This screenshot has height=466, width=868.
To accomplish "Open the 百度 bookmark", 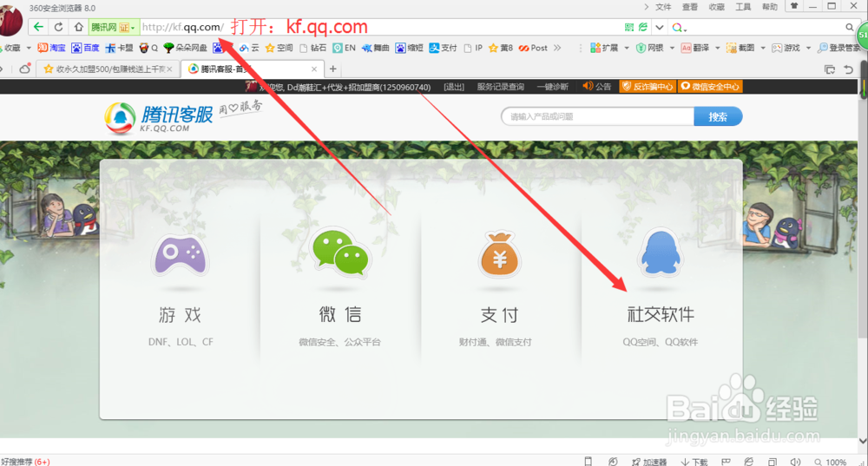I will tap(85, 48).
